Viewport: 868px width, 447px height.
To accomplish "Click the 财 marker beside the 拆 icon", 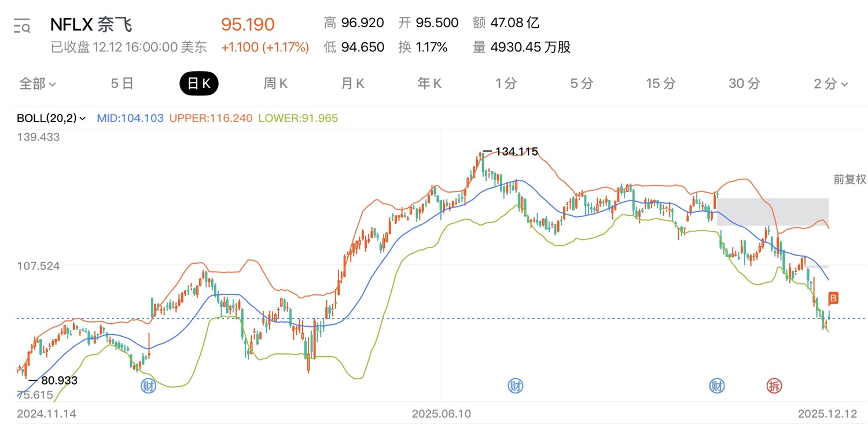I will (x=718, y=386).
